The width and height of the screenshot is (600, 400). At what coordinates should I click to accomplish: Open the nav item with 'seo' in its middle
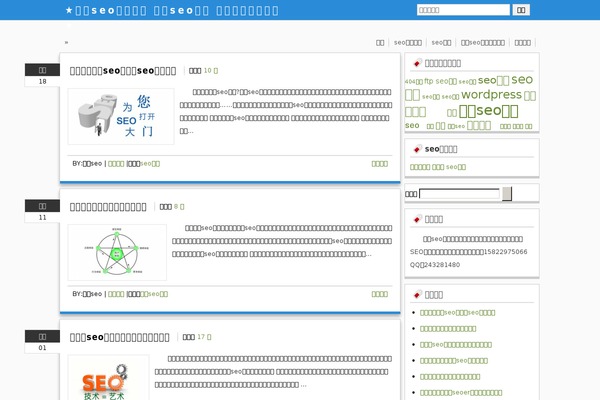[x=483, y=42]
